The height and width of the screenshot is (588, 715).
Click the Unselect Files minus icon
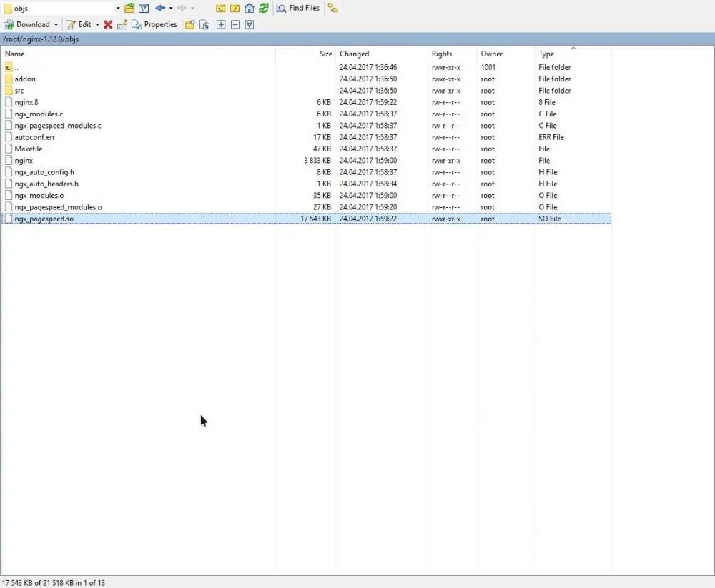tap(235, 24)
